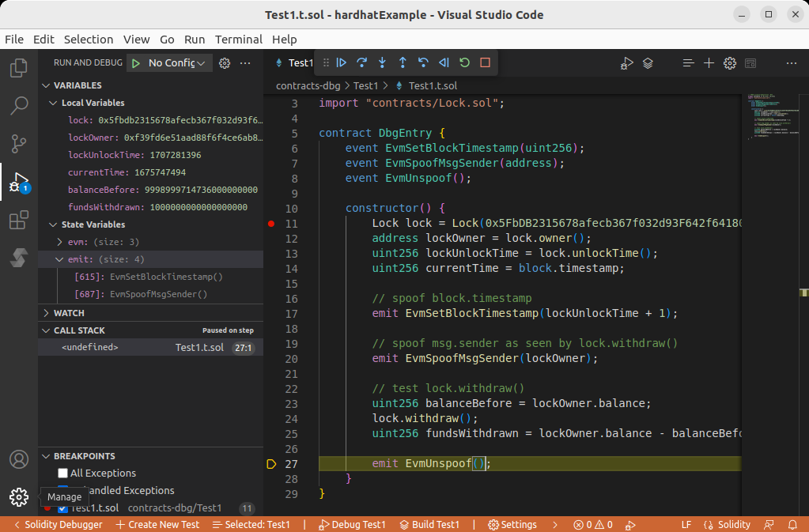Open Source Control in the activity bar
The height and width of the screenshot is (532, 809).
click(19, 143)
